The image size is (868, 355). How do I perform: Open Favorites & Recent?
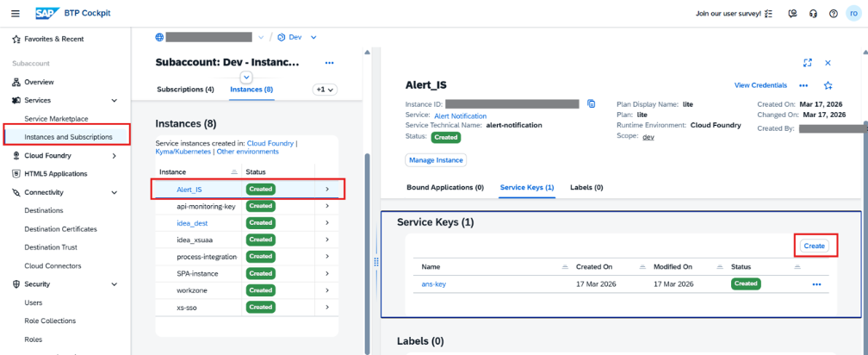53,40
